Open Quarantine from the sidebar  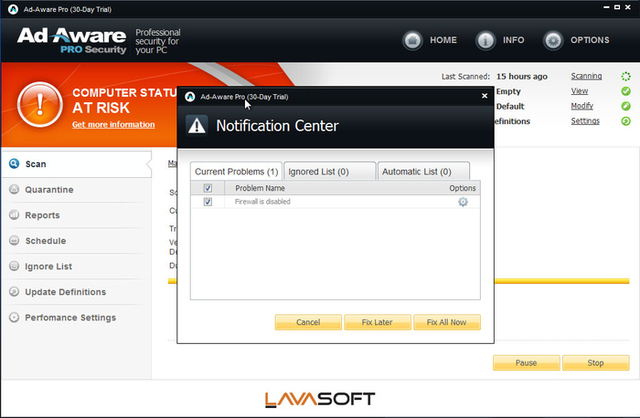77,189
